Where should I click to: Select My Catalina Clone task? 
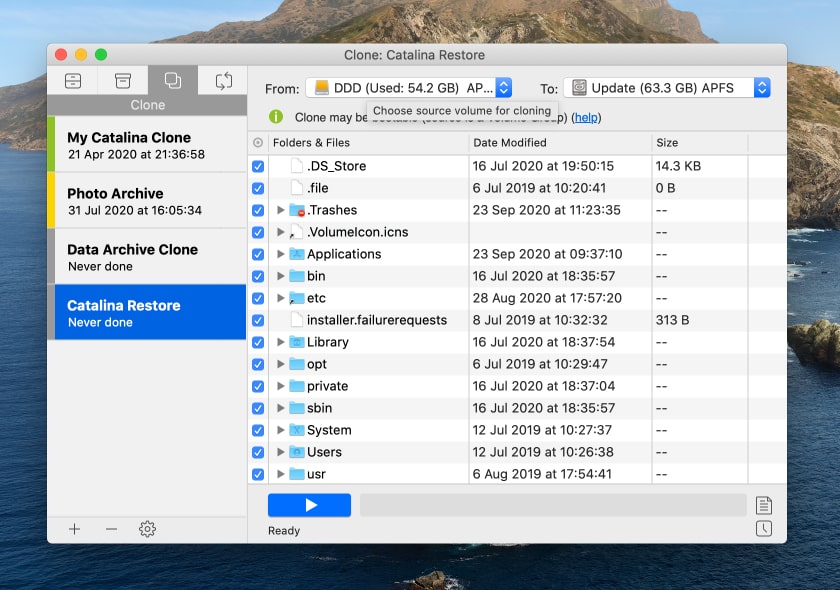click(147, 145)
